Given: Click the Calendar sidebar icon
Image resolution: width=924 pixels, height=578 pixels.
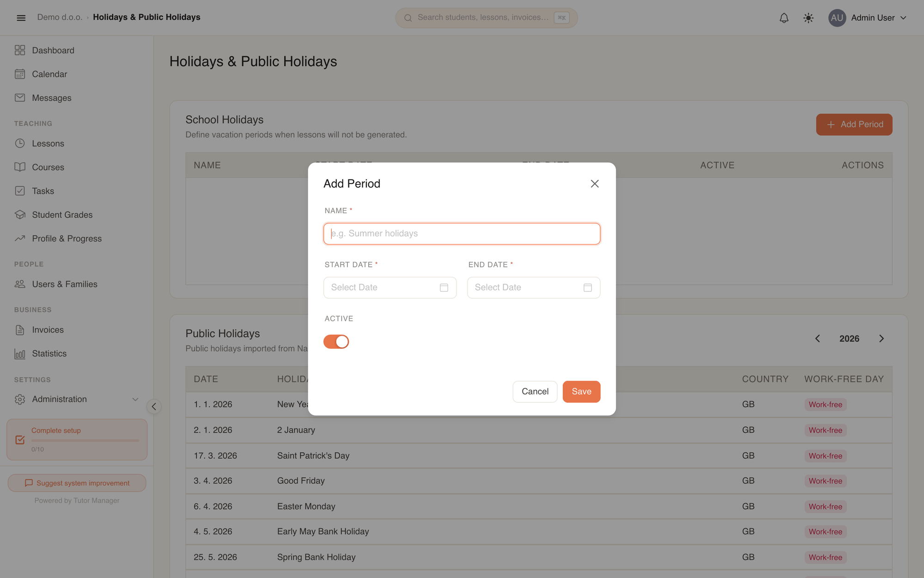Looking at the screenshot, I should pyautogui.click(x=20, y=74).
